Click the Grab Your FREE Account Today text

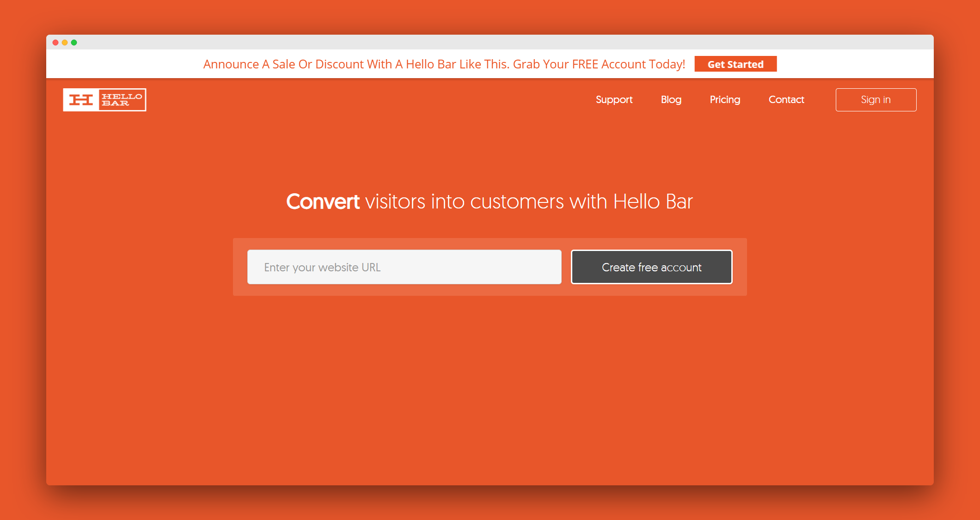coord(598,64)
